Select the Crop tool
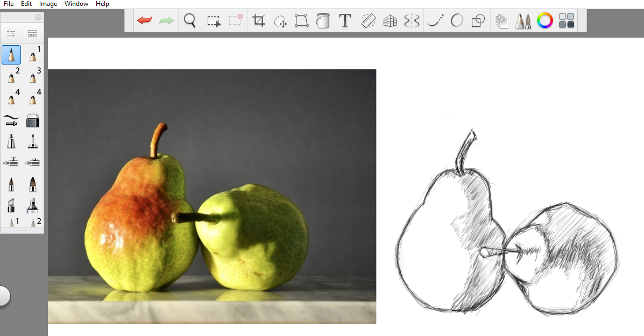644x336 pixels. (x=259, y=20)
